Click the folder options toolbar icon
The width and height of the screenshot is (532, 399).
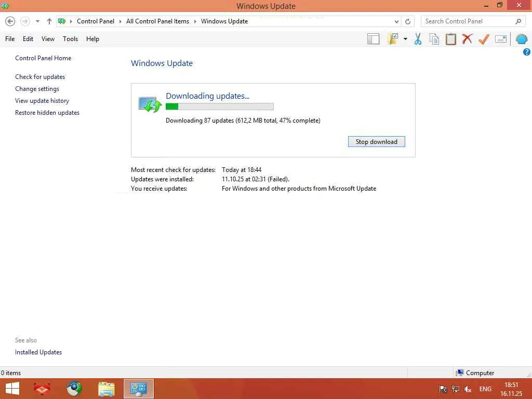coord(393,39)
